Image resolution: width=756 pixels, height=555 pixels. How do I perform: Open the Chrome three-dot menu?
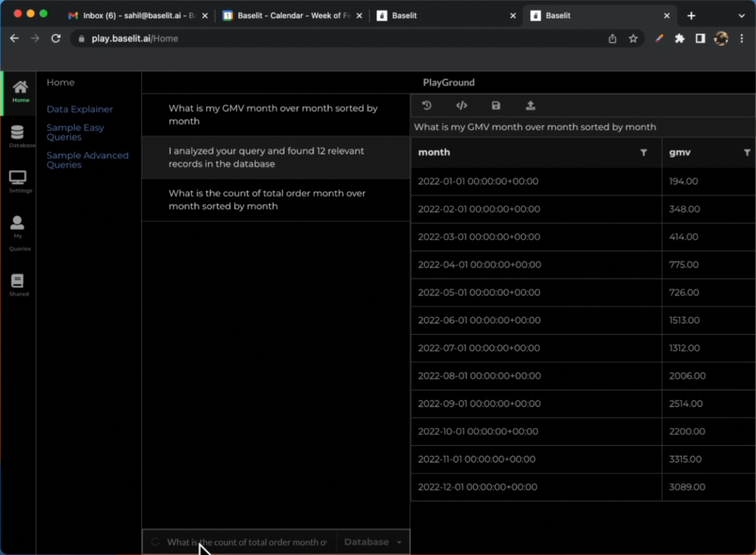pos(742,38)
